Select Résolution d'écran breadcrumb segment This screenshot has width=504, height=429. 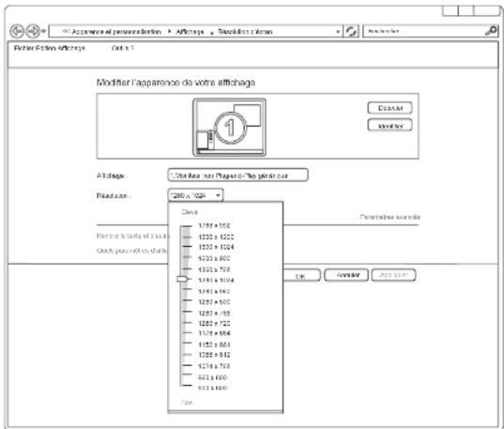point(245,32)
